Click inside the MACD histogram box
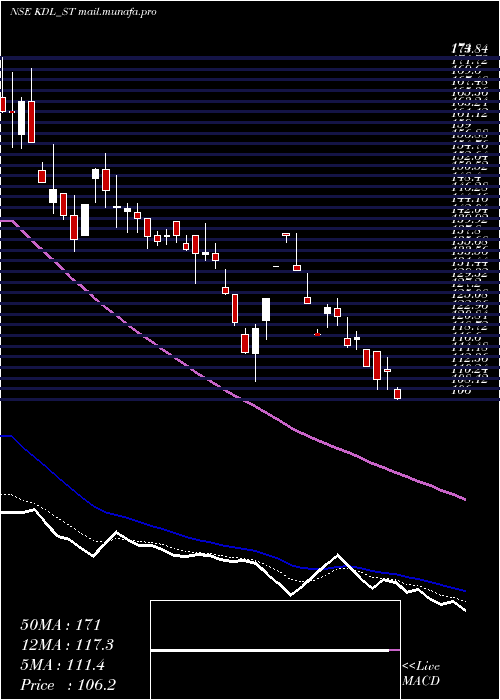The width and height of the screenshot is (500, 700). pos(275,650)
